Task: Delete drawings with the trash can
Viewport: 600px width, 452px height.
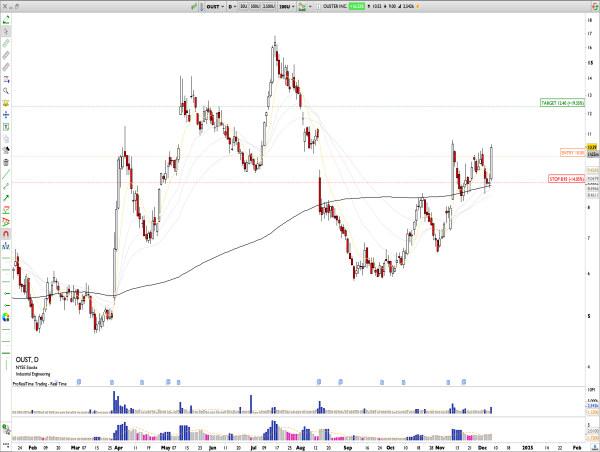Action: (x=6, y=162)
